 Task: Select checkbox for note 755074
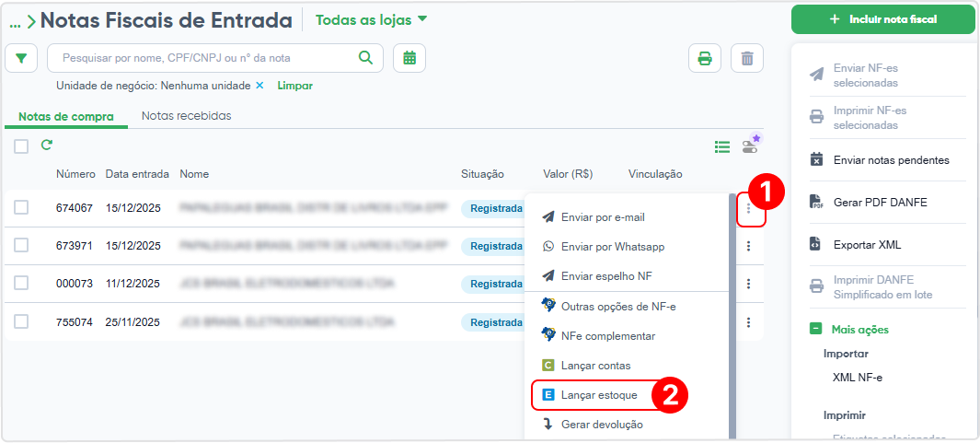pos(21,321)
